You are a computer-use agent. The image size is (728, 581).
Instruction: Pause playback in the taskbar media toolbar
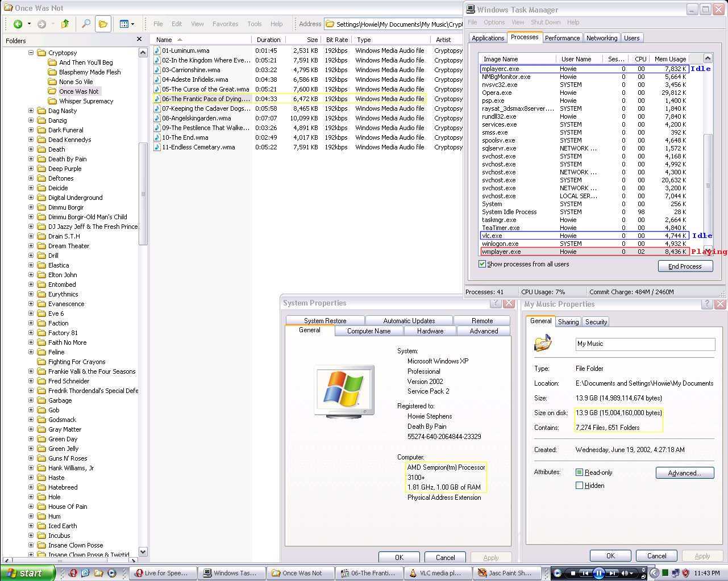click(x=599, y=573)
